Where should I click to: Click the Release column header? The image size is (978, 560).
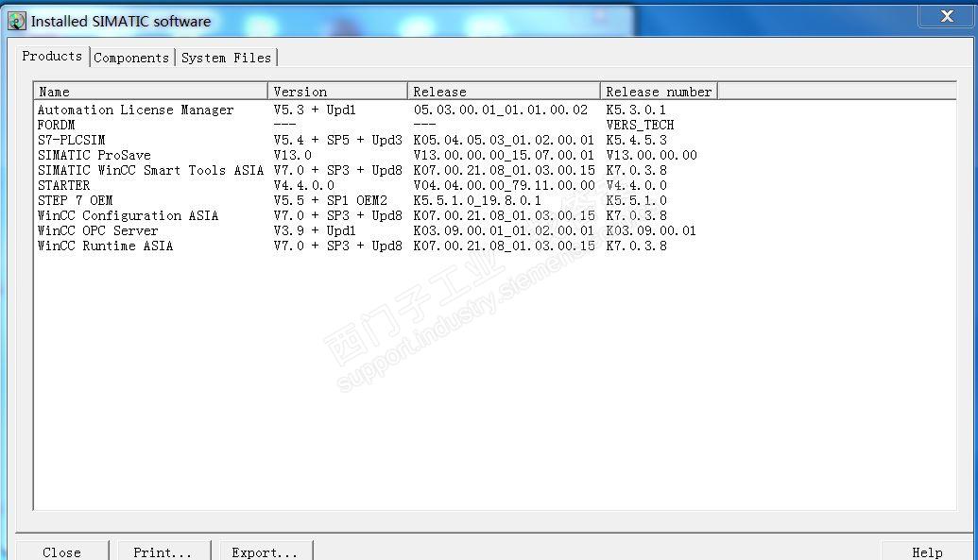(504, 91)
